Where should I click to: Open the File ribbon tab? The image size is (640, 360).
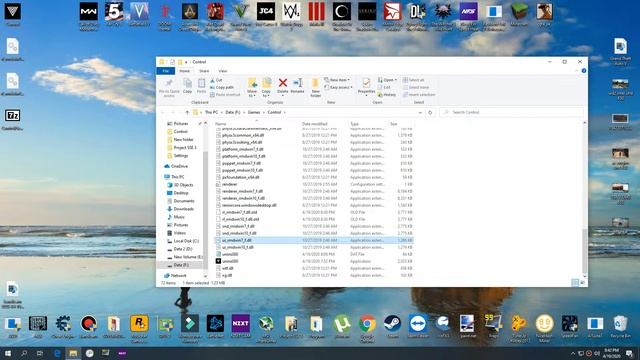pos(166,71)
